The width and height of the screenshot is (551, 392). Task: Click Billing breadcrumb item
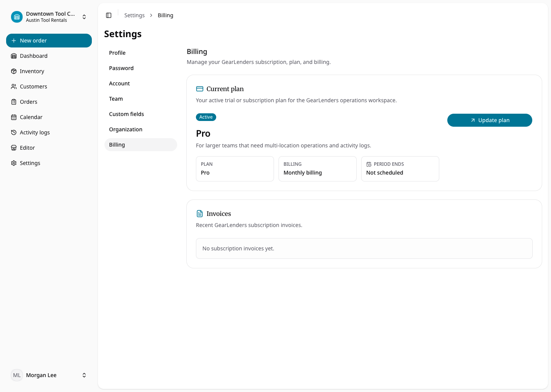[165, 15]
